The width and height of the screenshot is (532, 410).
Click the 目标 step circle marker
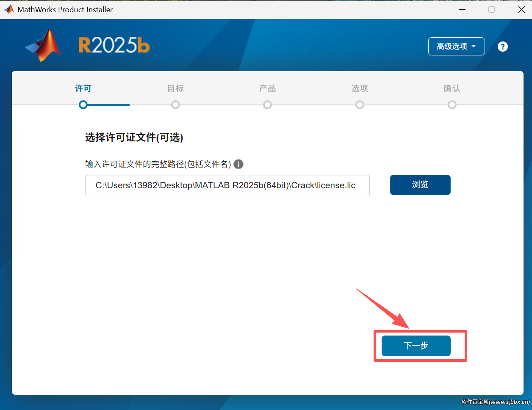click(x=175, y=105)
